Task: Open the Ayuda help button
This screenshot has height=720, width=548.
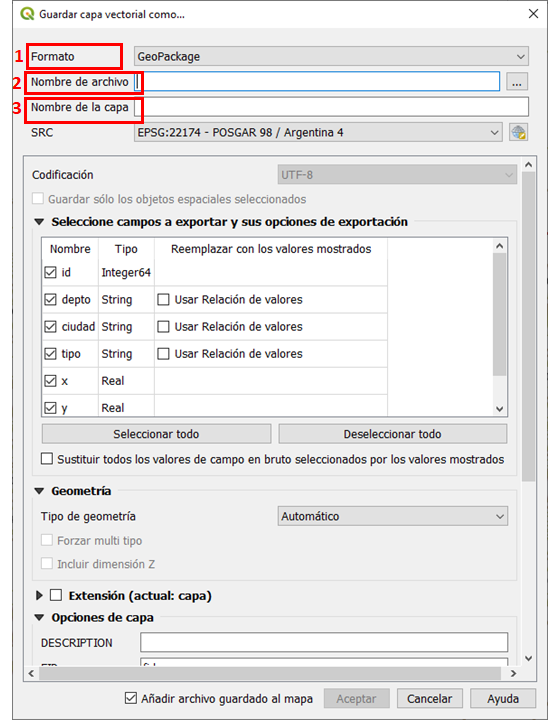Action: 503,699
